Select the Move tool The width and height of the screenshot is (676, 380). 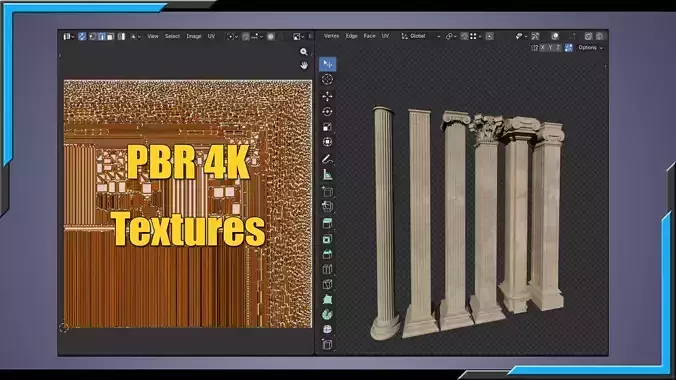pyautogui.click(x=327, y=96)
